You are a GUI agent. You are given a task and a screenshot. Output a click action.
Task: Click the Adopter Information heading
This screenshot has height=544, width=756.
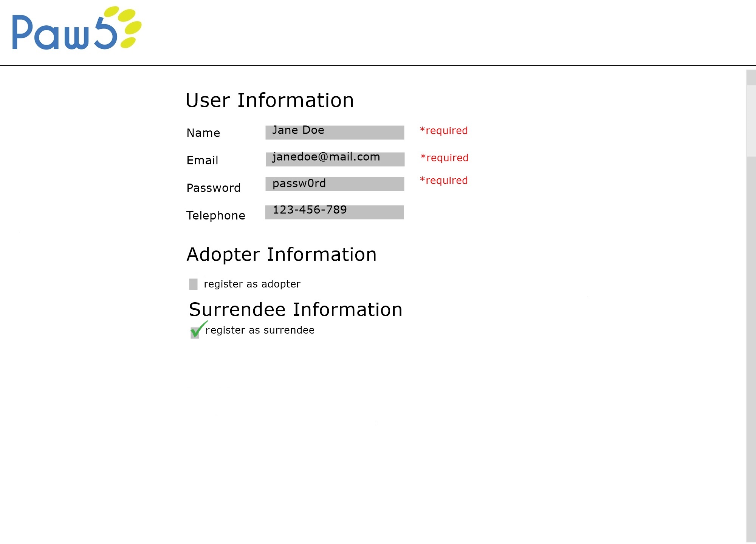click(x=281, y=255)
